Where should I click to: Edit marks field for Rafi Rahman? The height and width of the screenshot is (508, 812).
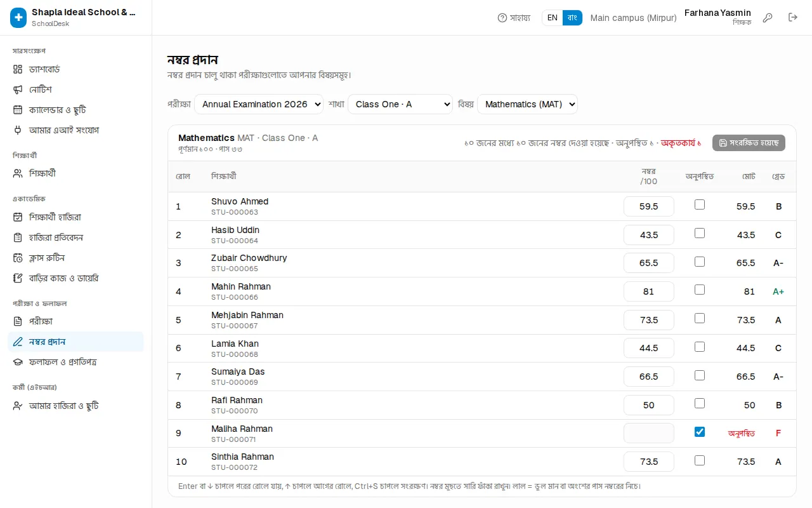click(x=649, y=405)
